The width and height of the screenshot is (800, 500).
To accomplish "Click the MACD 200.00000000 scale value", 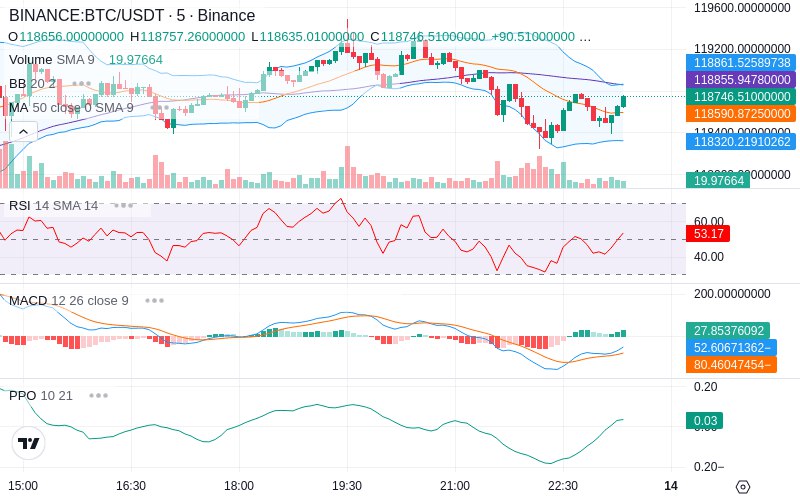I will click(732, 293).
